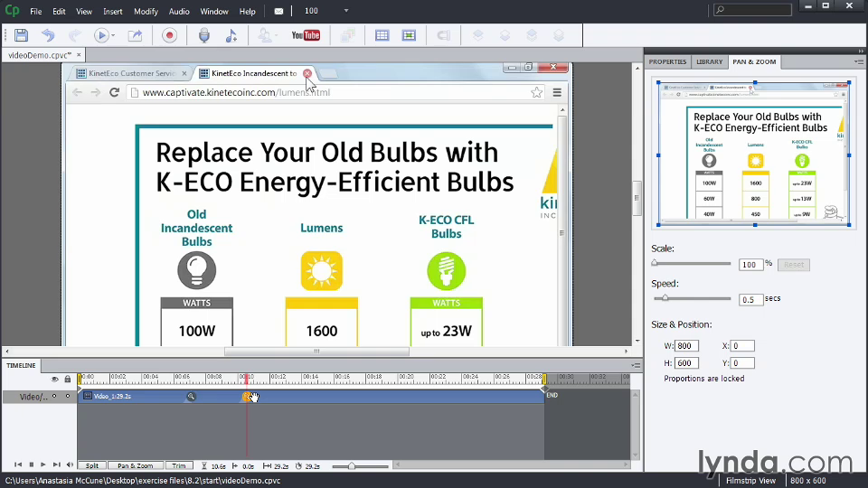Click the Speed seconds field
Viewport: 868px width, 488px height.
(x=750, y=300)
